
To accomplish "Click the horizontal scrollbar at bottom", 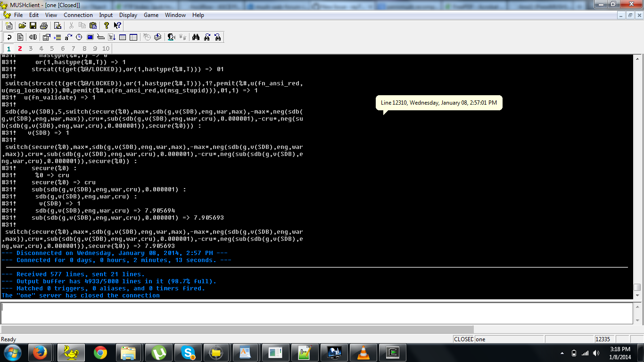I will [x=237, y=329].
